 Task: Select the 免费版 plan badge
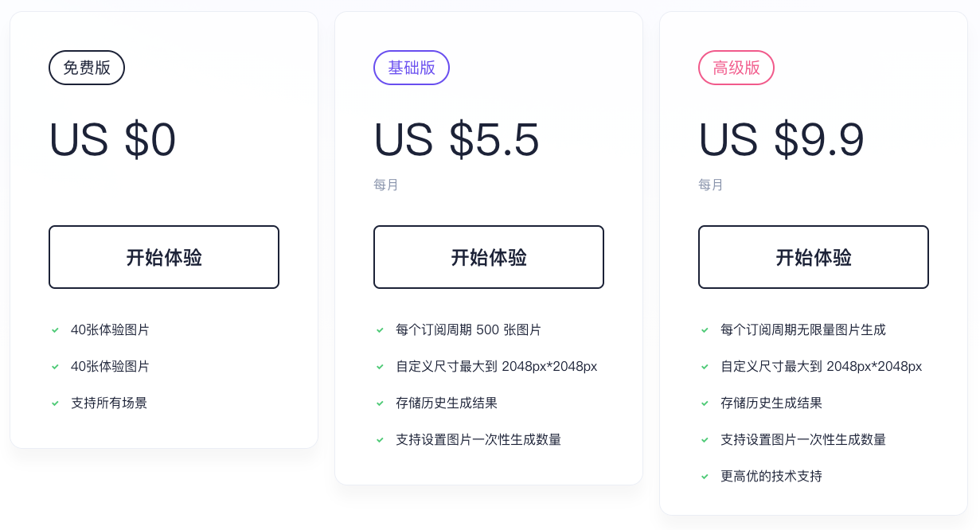pyautogui.click(x=86, y=68)
